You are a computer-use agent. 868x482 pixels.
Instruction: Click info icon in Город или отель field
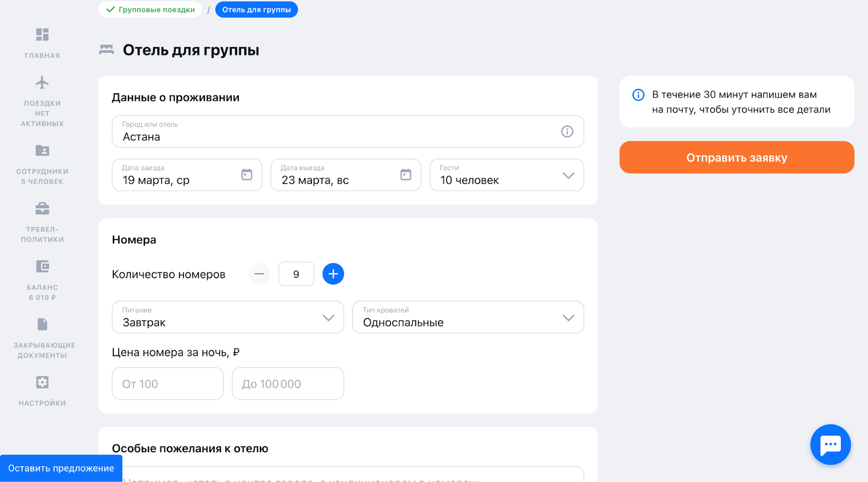click(567, 131)
